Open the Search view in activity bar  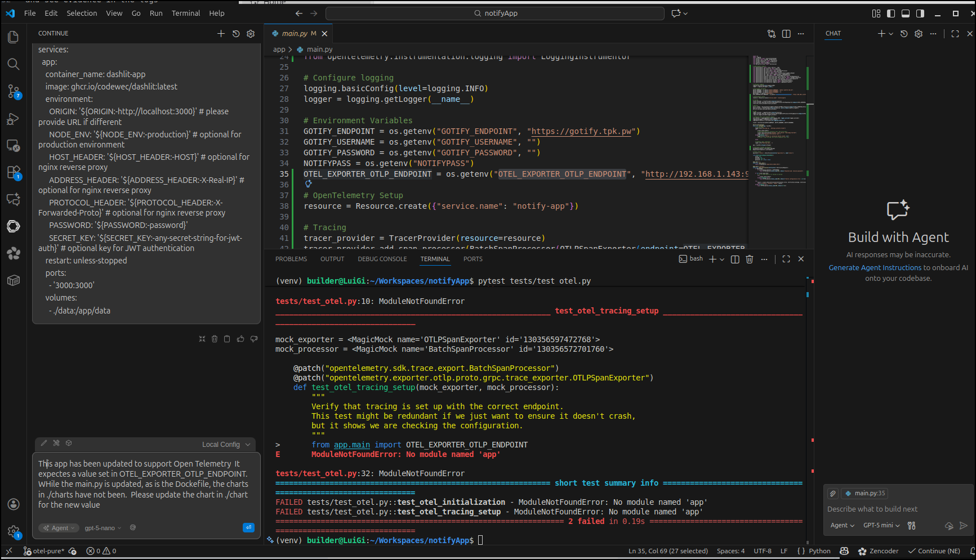[13, 64]
